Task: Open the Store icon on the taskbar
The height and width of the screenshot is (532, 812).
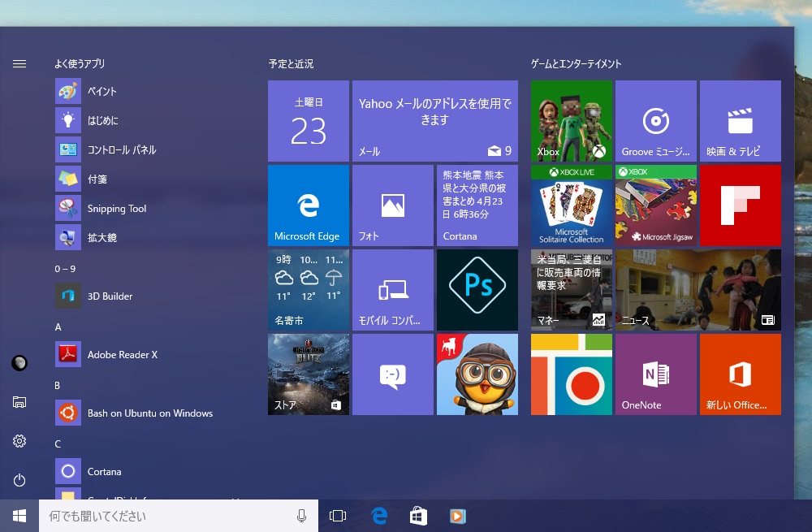Action: 418,516
